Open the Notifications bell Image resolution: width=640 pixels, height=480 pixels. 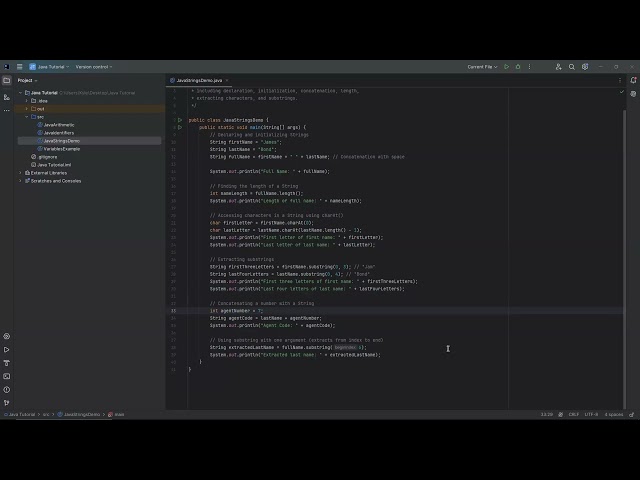pos(633,80)
